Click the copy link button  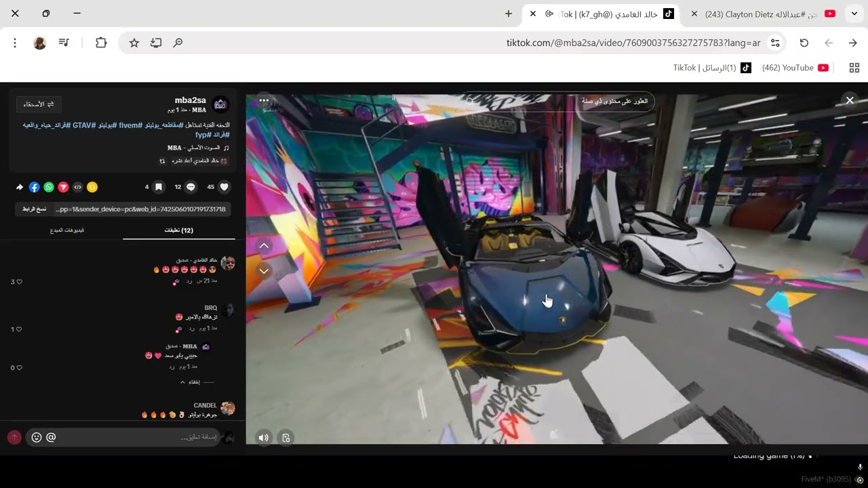[x=33, y=209]
